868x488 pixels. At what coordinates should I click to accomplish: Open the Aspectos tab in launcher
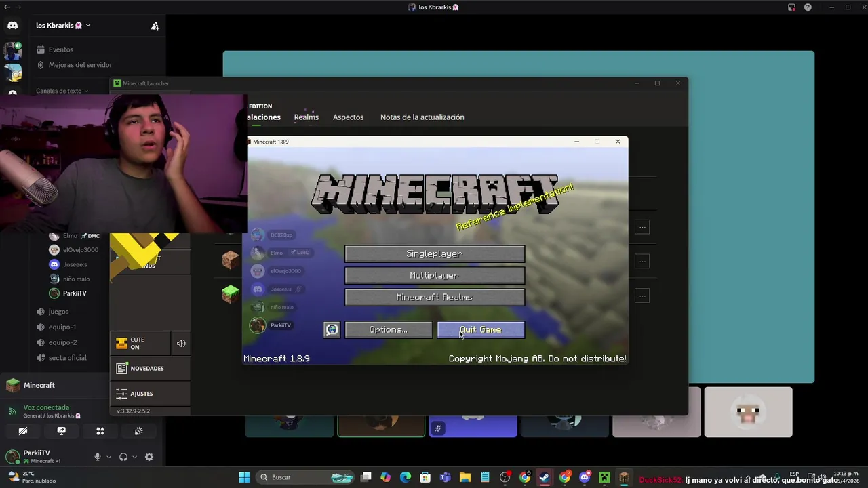coord(348,117)
